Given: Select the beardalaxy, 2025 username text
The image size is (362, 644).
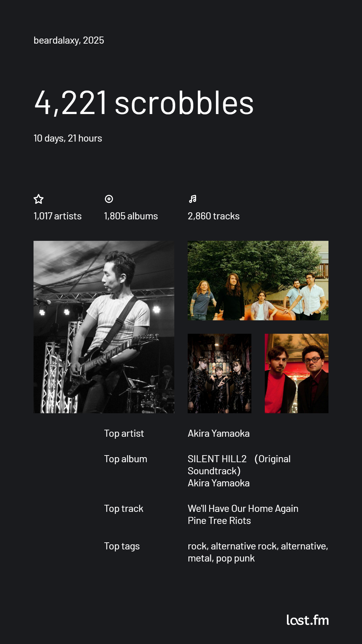Looking at the screenshot, I should point(69,40).
